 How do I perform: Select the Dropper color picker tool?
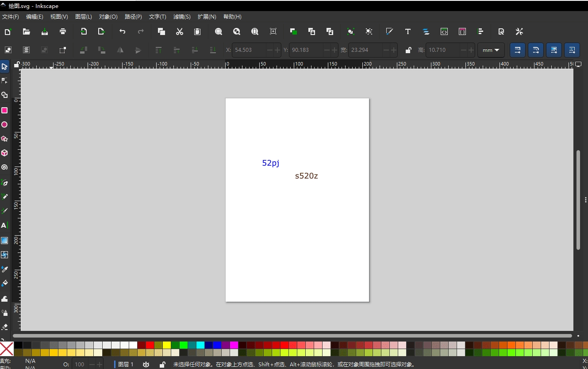point(4,269)
